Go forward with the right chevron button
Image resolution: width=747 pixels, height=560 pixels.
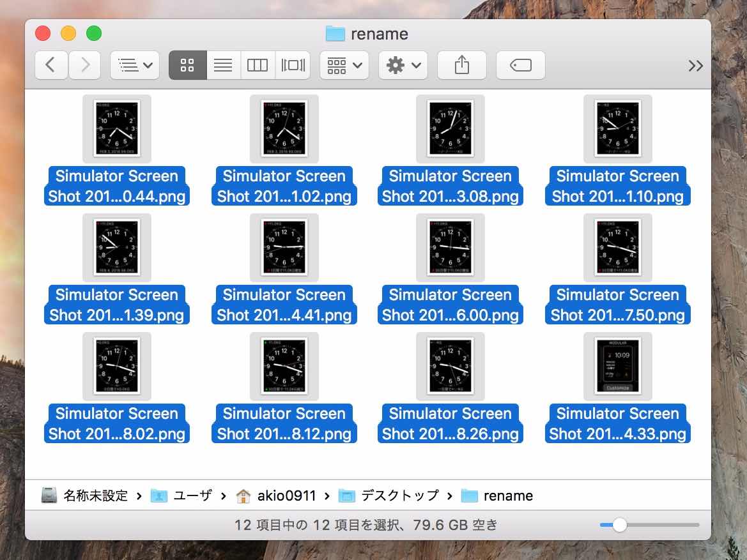85,64
